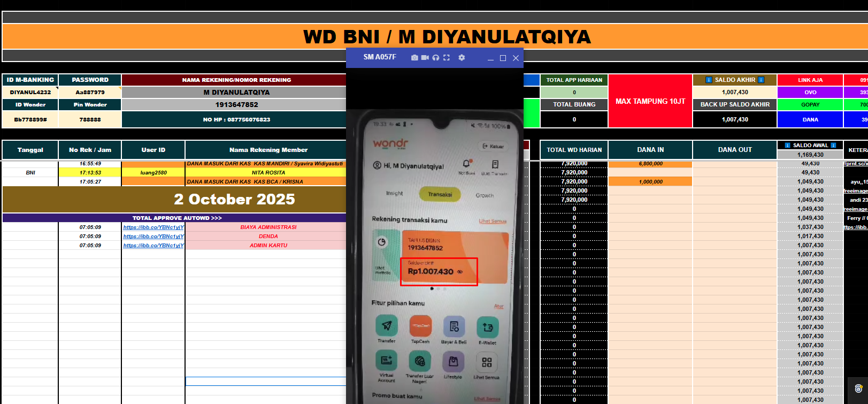Click the wondr logo in the phone
868x404 pixels.
click(x=390, y=143)
